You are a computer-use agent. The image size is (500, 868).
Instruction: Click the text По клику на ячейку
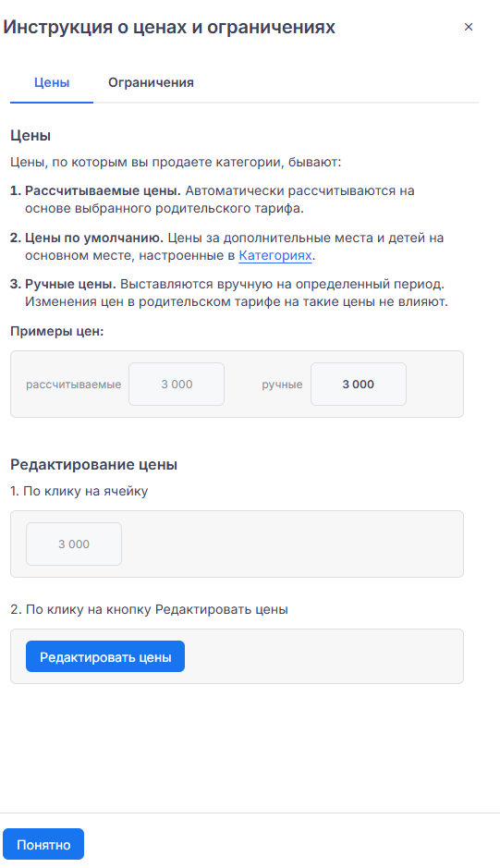pyautogui.click(x=79, y=491)
